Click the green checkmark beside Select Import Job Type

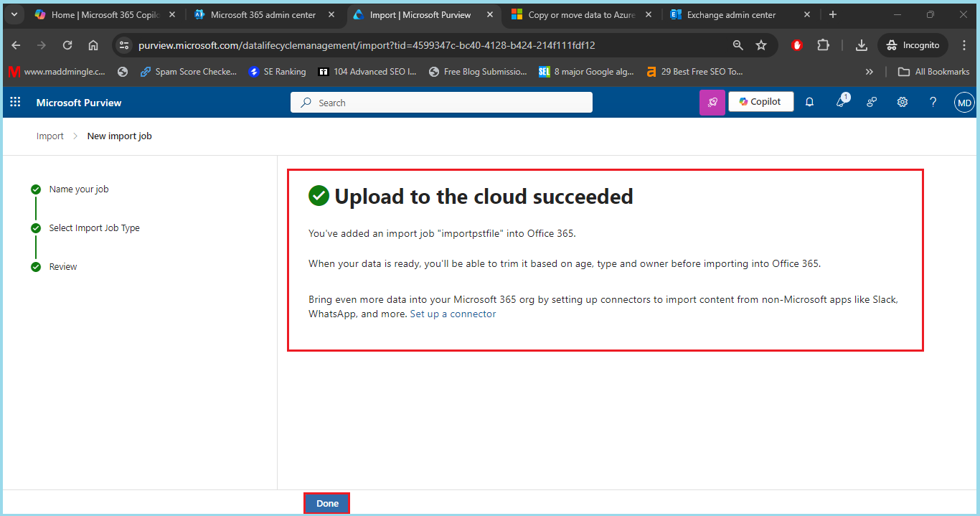point(36,228)
